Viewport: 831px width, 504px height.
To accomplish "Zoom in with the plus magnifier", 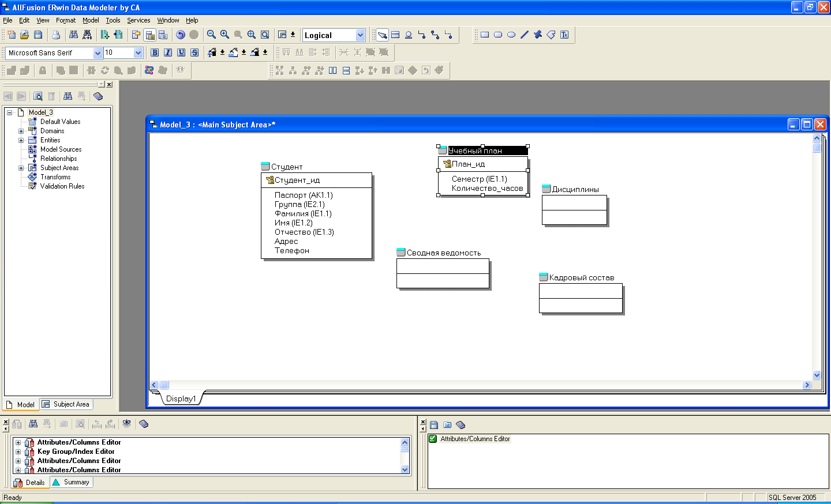I will point(224,35).
